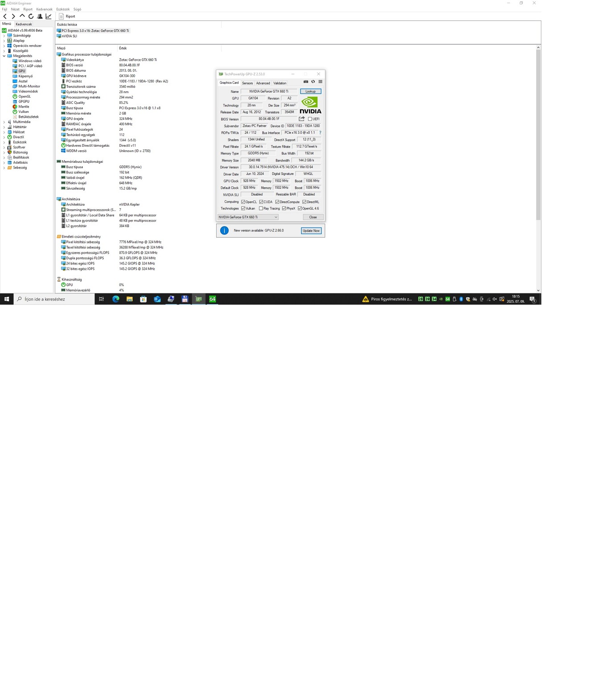Click the vertical scrollbar down arrow in AIDA64
Screen dimensions: 616x677
pyautogui.click(x=538, y=290)
